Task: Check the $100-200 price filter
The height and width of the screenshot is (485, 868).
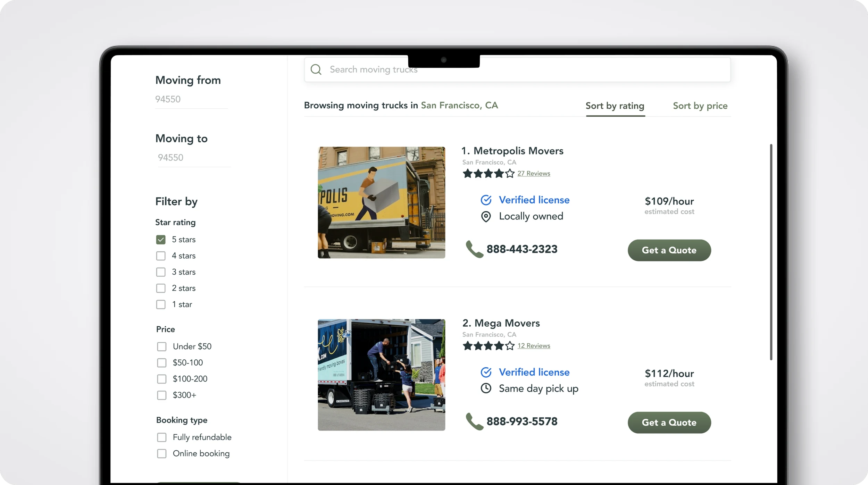Action: (161, 379)
